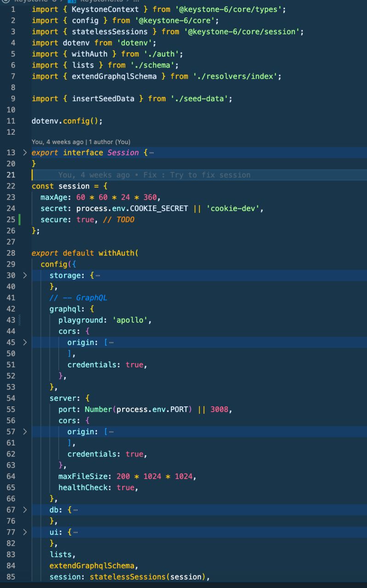The image size is (367, 588).
Task: Click the green change bar beside line 25
Action: tap(20, 220)
